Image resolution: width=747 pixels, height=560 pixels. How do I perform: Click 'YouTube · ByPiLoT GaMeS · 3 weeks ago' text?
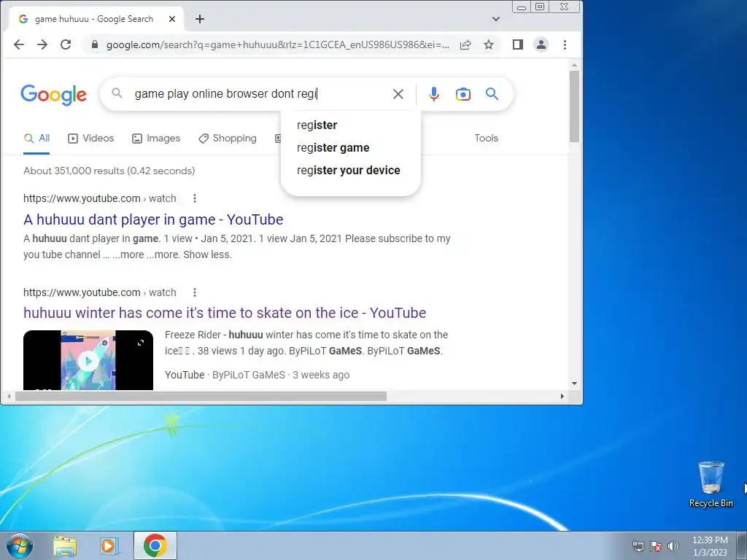click(x=258, y=376)
